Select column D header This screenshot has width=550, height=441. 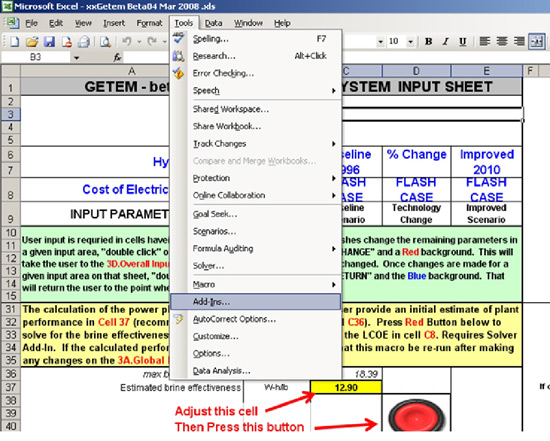(x=416, y=71)
